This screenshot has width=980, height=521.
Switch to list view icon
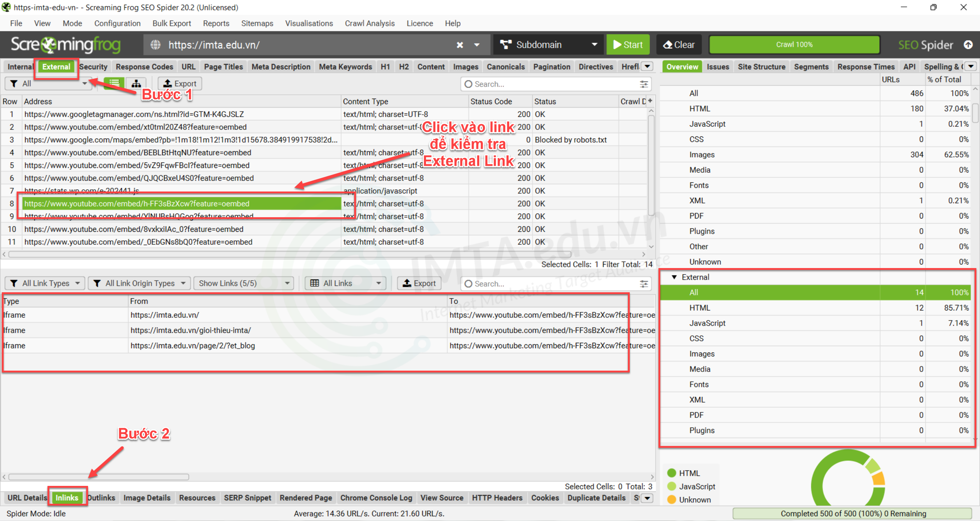(114, 83)
